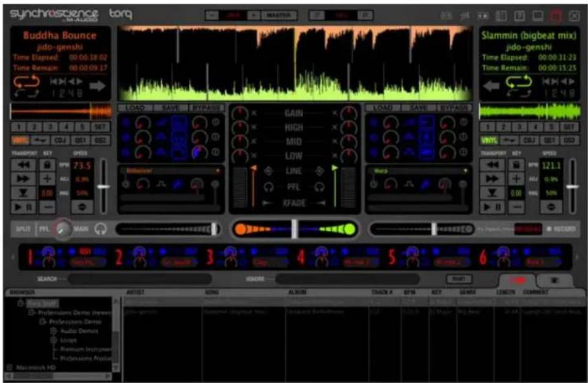The image size is (588, 383).
Task: Click SAVE in left effects rack
Action: click(x=171, y=108)
